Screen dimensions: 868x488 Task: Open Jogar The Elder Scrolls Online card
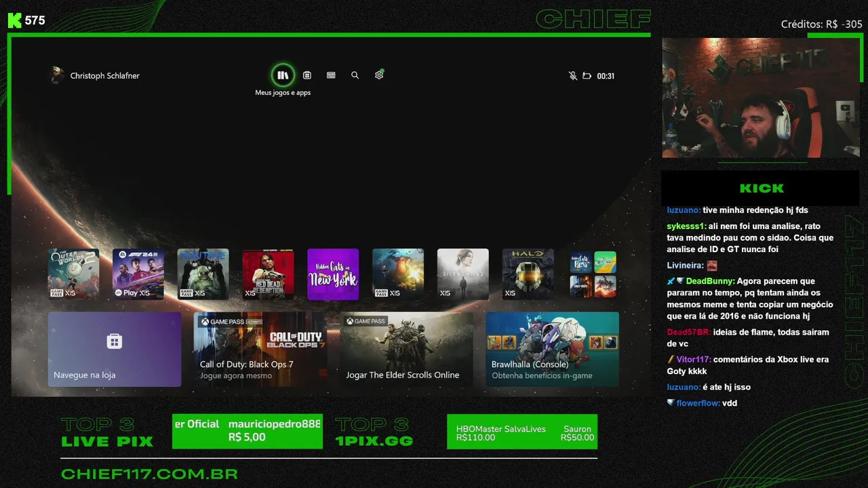(x=406, y=349)
